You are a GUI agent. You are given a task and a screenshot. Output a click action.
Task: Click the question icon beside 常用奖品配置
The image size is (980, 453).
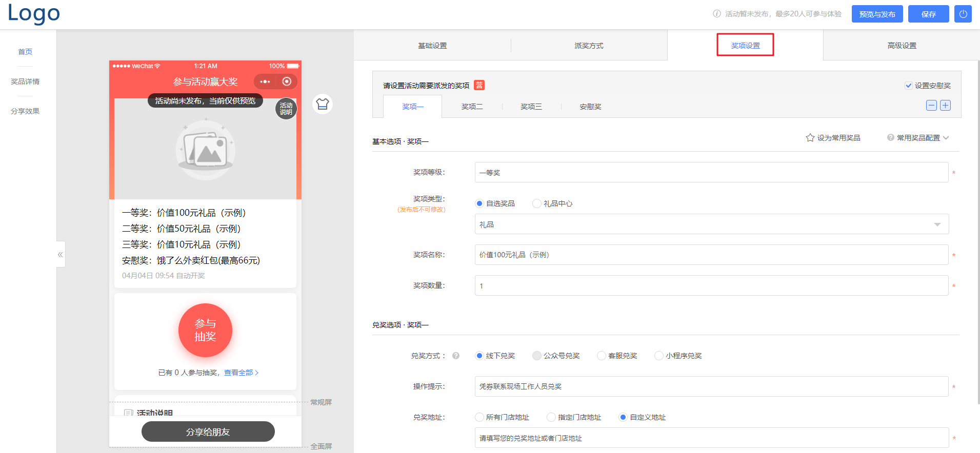coord(891,137)
